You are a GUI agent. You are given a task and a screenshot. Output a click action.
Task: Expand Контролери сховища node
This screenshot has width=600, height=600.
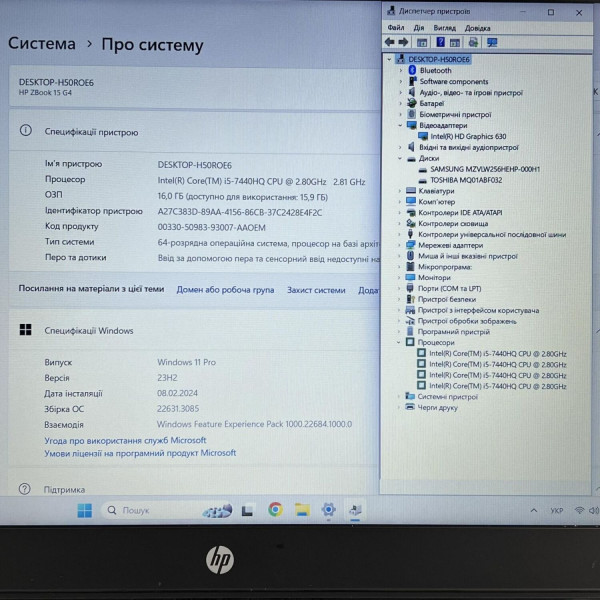tap(399, 223)
